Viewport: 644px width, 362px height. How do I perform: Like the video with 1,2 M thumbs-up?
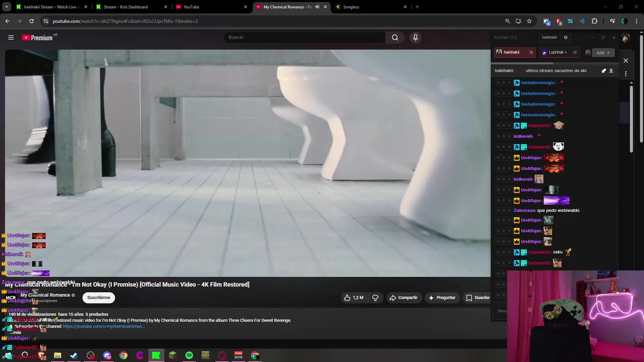[354, 298]
